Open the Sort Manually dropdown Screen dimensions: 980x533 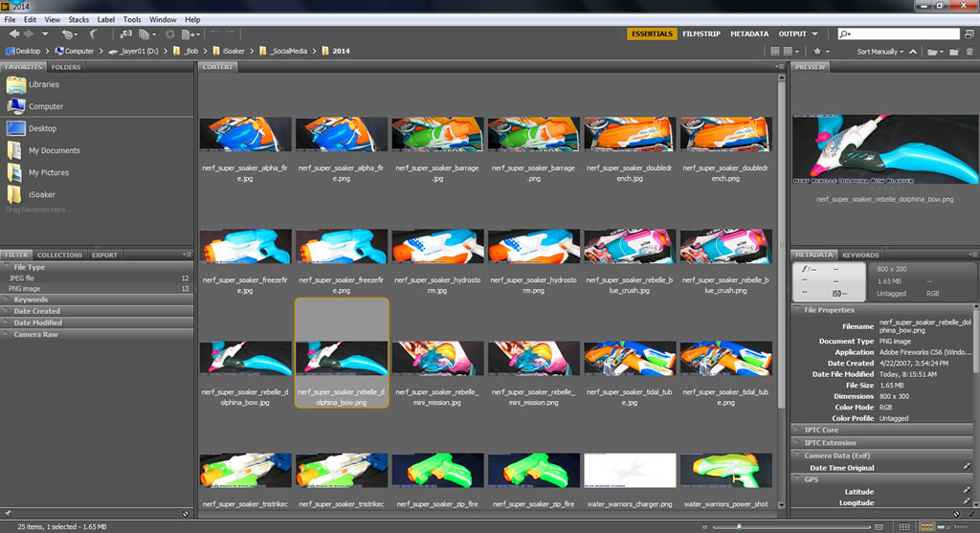click(880, 52)
